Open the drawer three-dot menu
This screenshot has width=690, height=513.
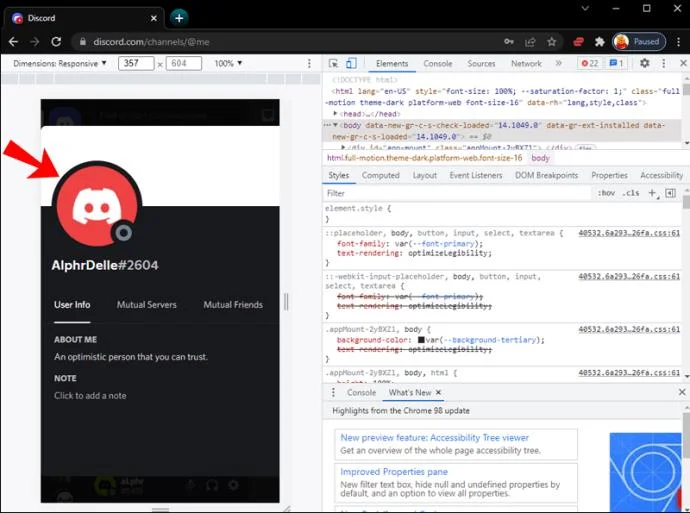click(333, 392)
